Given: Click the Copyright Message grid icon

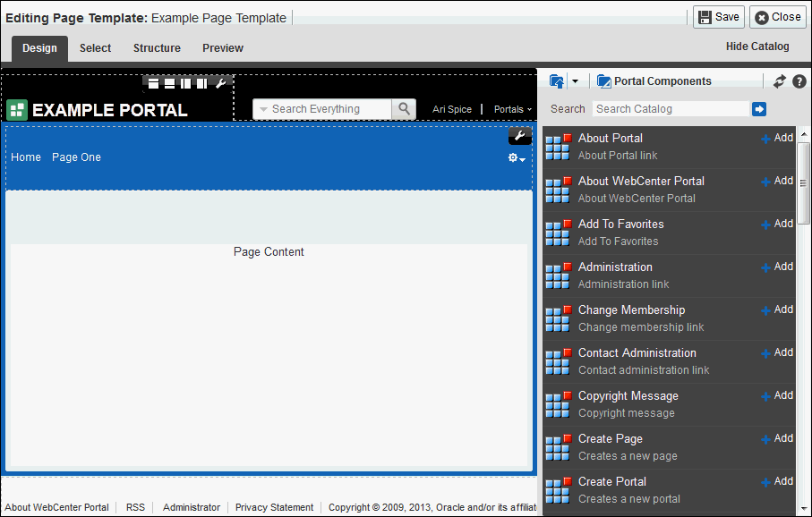Looking at the screenshot, I should 559,404.
